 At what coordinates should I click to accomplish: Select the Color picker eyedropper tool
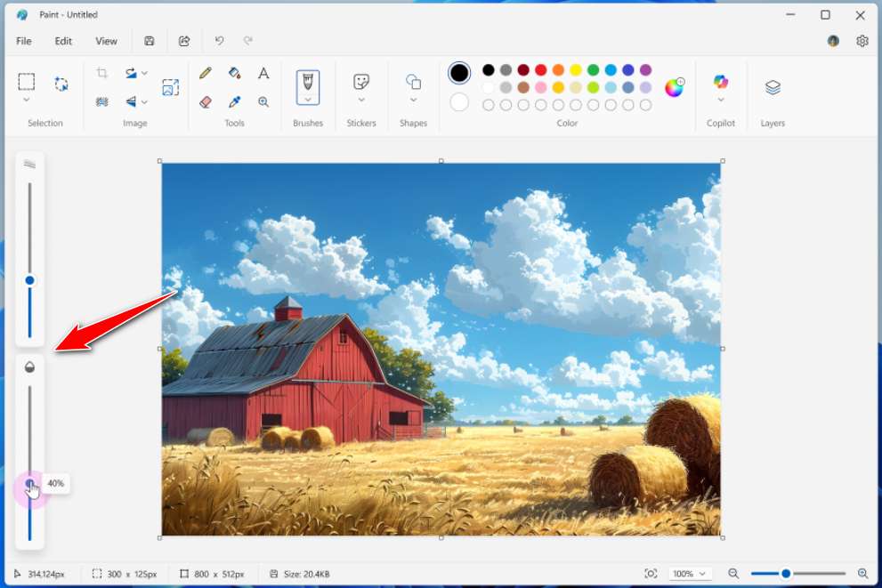click(x=234, y=101)
